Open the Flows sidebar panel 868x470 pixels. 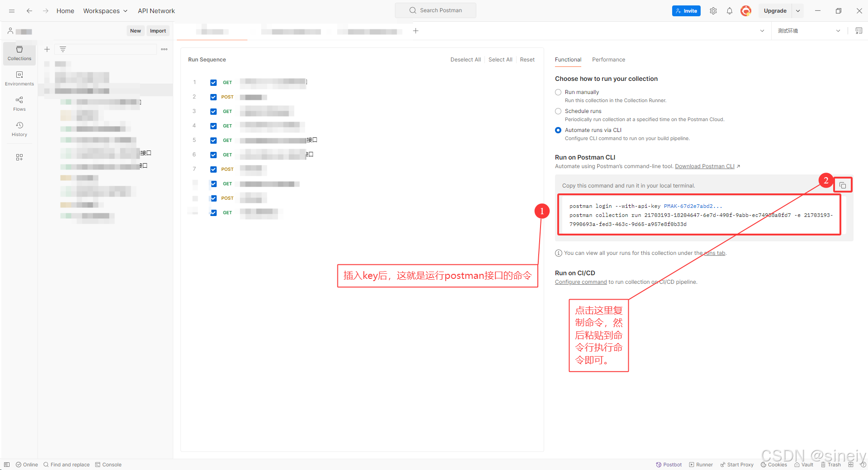click(19, 104)
